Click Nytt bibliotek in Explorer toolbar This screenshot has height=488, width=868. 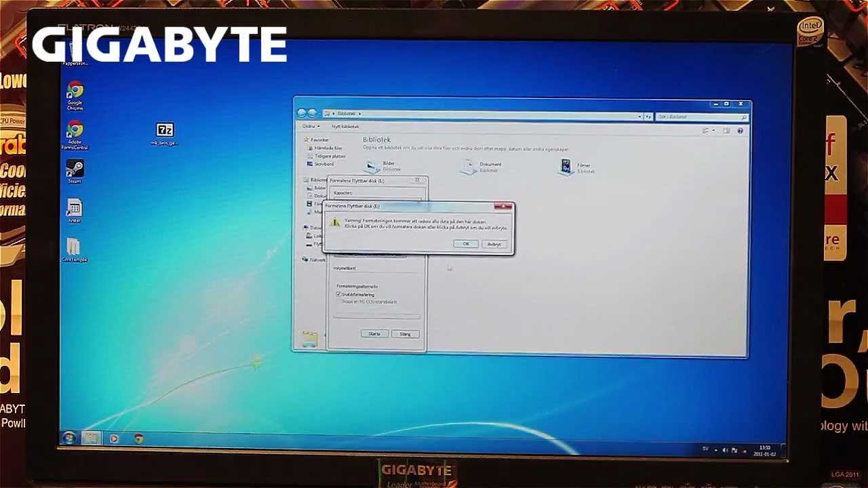345,127
